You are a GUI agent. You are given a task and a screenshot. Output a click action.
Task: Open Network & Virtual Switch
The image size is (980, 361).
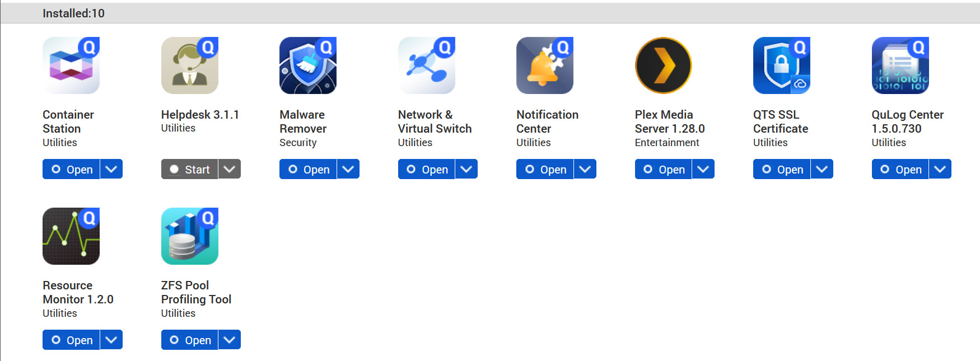point(426,169)
